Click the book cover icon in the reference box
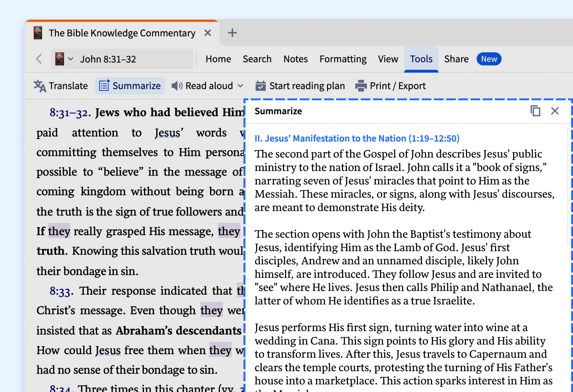 tap(60, 59)
